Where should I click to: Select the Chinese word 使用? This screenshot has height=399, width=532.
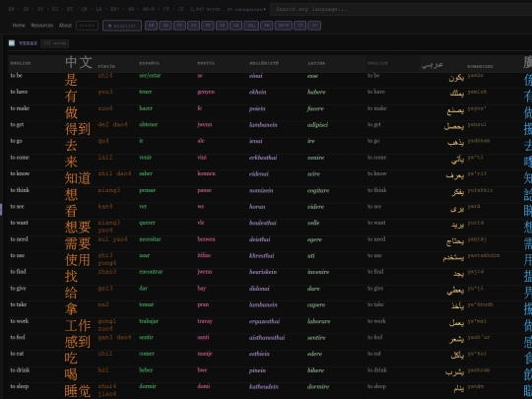[78, 259]
